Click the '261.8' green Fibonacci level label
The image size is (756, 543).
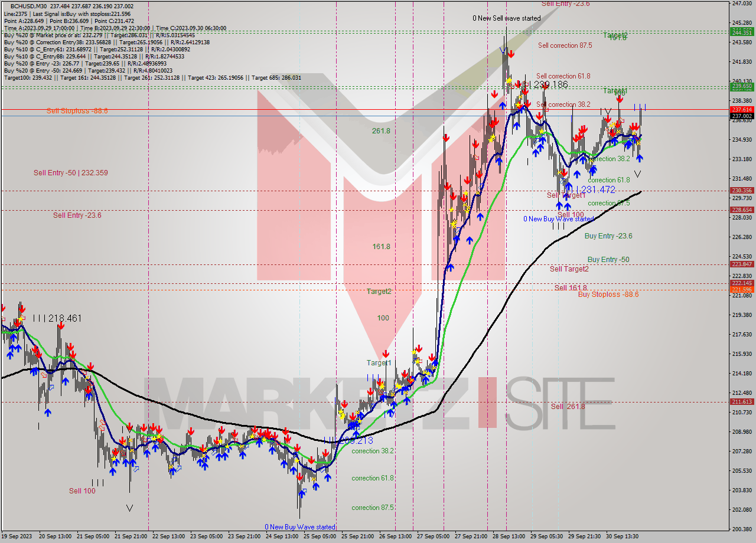coord(381,131)
